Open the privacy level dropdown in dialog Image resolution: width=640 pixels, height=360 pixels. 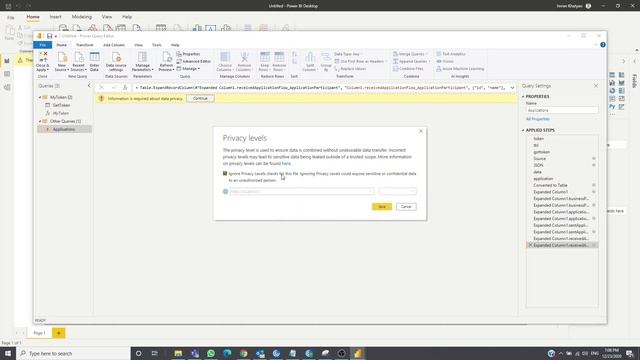tap(398, 191)
